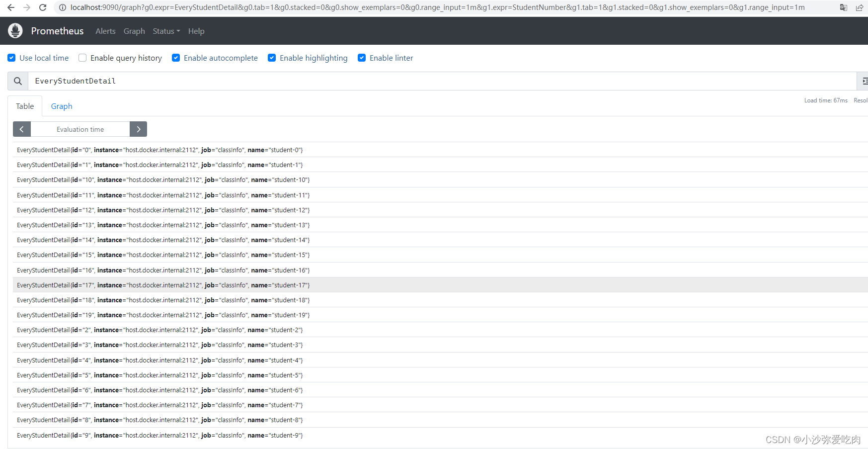Click the Prometheus flame logo icon
868x449 pixels.
[15, 31]
